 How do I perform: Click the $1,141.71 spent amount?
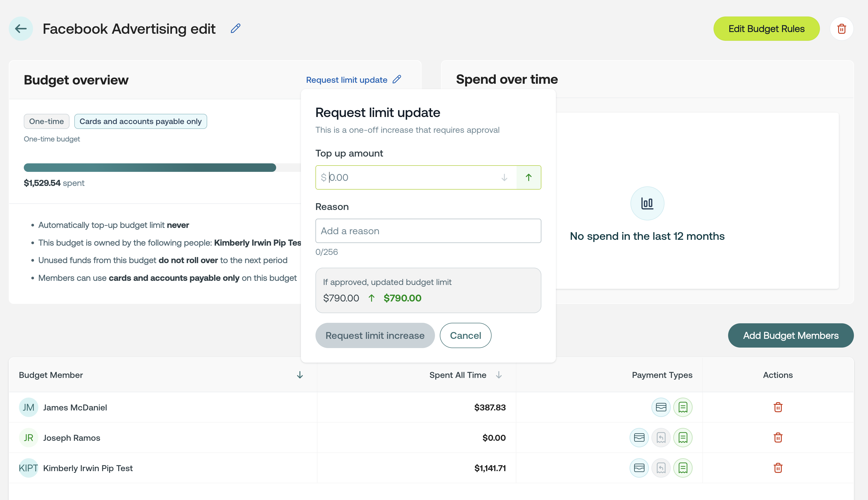(x=490, y=468)
